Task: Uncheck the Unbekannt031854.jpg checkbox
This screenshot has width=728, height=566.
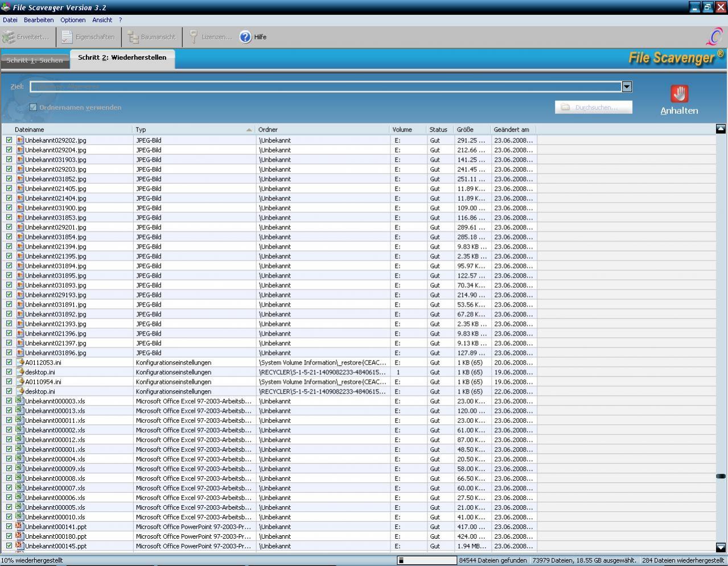Action: point(9,237)
